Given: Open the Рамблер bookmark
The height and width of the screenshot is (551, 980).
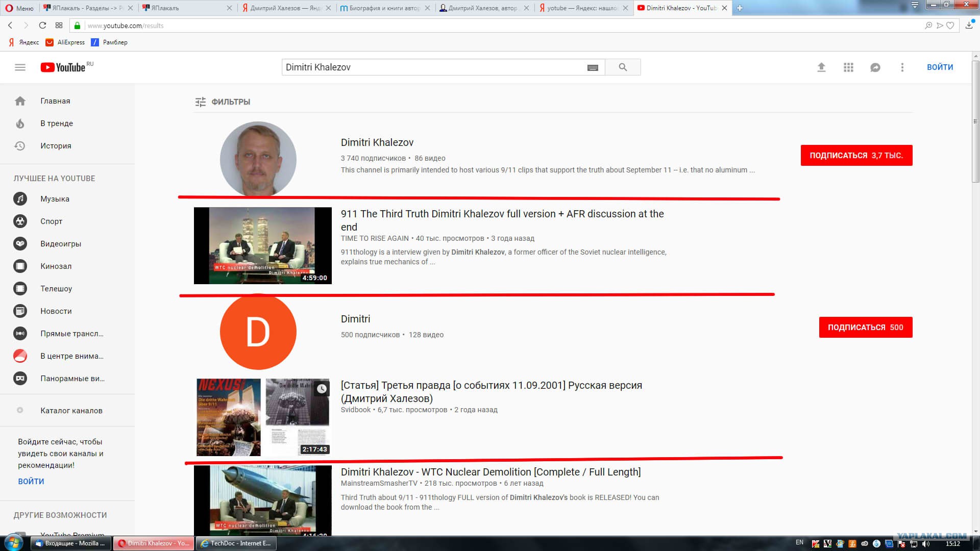Looking at the screenshot, I should [x=109, y=42].
